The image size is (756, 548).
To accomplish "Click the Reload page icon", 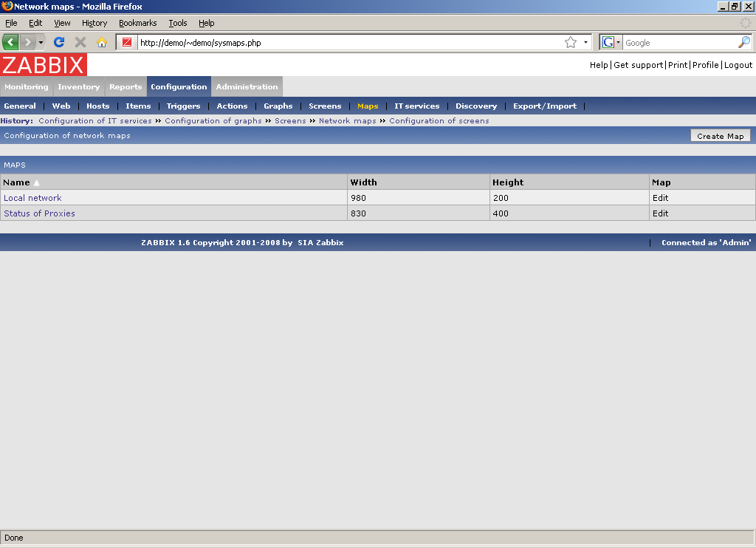I will [x=59, y=42].
